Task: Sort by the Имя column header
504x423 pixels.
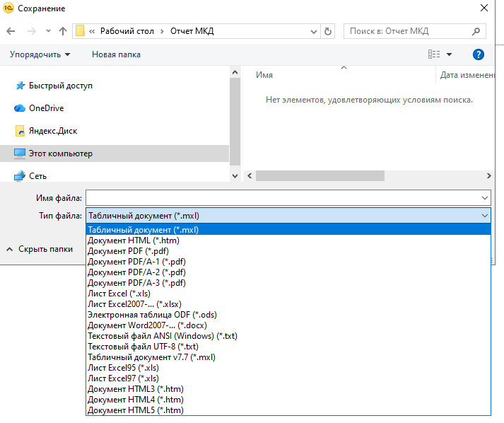Action: (x=265, y=75)
